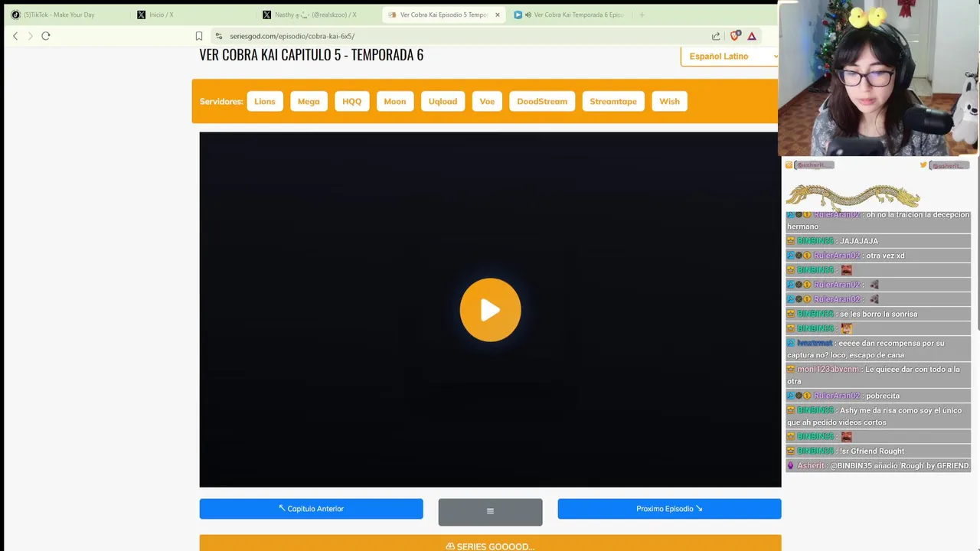Go to Capitulo Anterior

pos(311,509)
